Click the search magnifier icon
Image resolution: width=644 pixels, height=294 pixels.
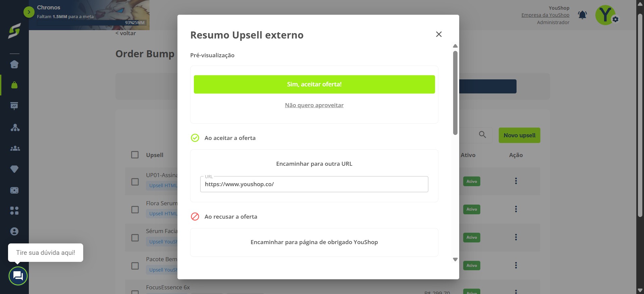[482, 135]
